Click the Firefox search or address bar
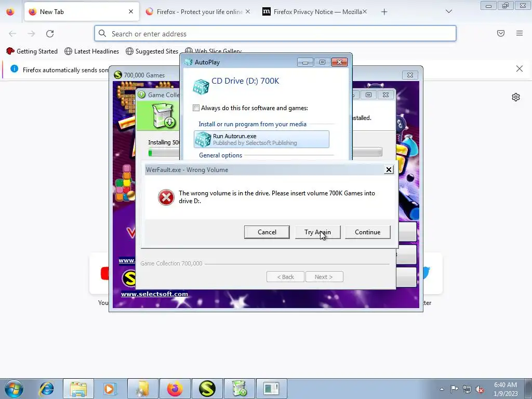This screenshot has height=399, width=532. (x=275, y=34)
